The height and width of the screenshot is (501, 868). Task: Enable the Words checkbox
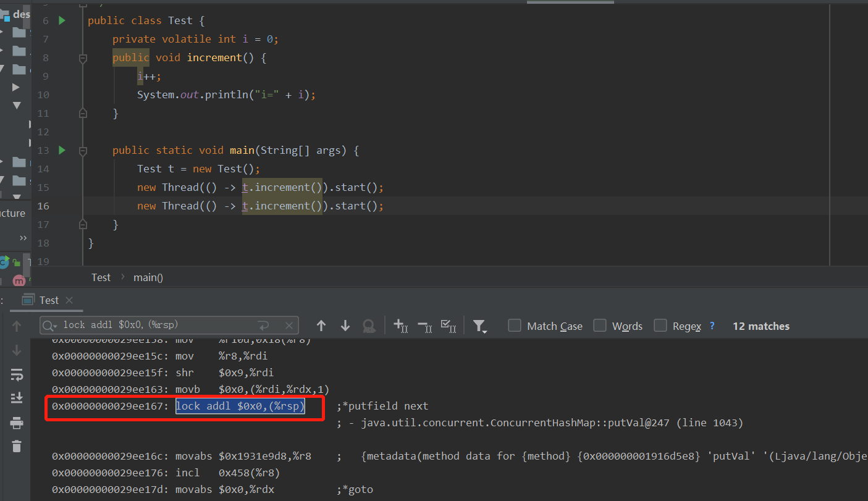pos(599,326)
